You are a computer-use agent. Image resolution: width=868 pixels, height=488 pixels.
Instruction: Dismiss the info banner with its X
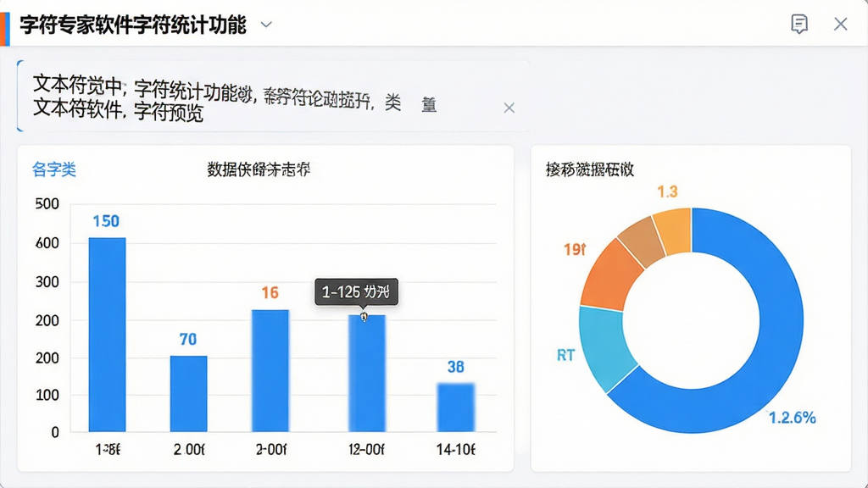tap(509, 108)
